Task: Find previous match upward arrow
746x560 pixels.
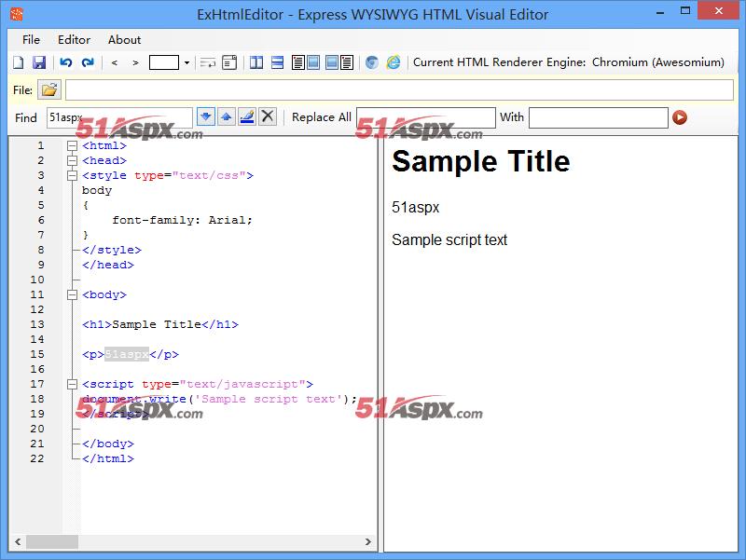Action: tap(227, 117)
